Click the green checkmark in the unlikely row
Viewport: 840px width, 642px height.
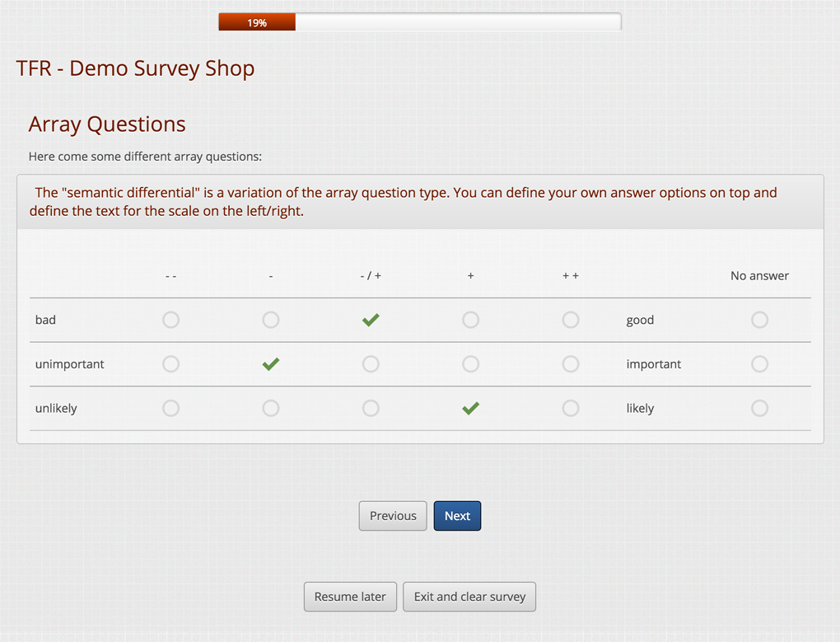coord(470,408)
